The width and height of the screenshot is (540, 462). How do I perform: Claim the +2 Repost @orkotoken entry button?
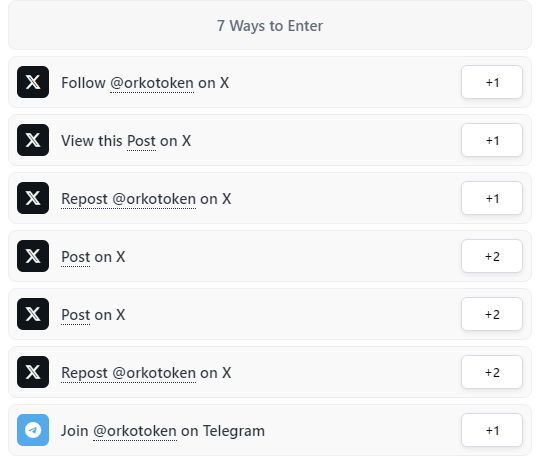(492, 372)
